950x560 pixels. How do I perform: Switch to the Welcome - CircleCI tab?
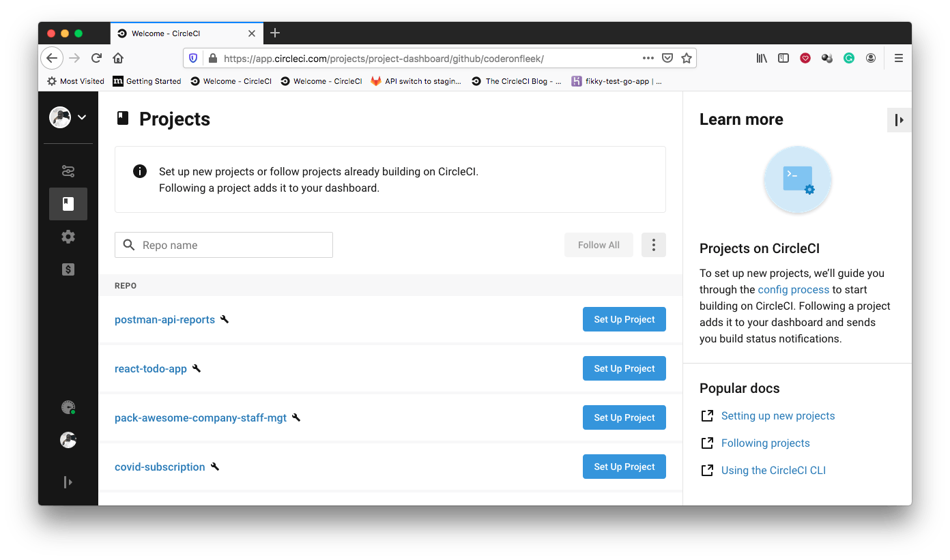(186, 33)
